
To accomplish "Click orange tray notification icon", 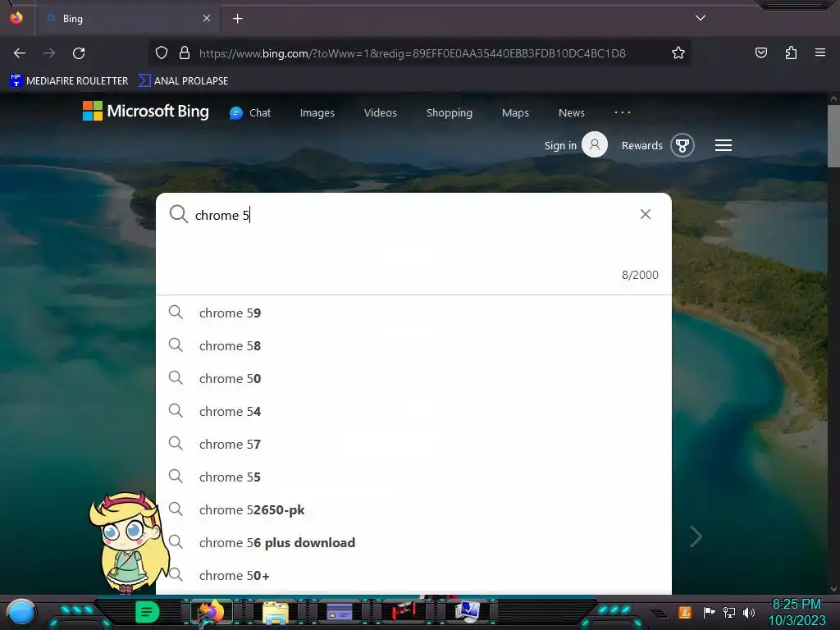I will (685, 612).
